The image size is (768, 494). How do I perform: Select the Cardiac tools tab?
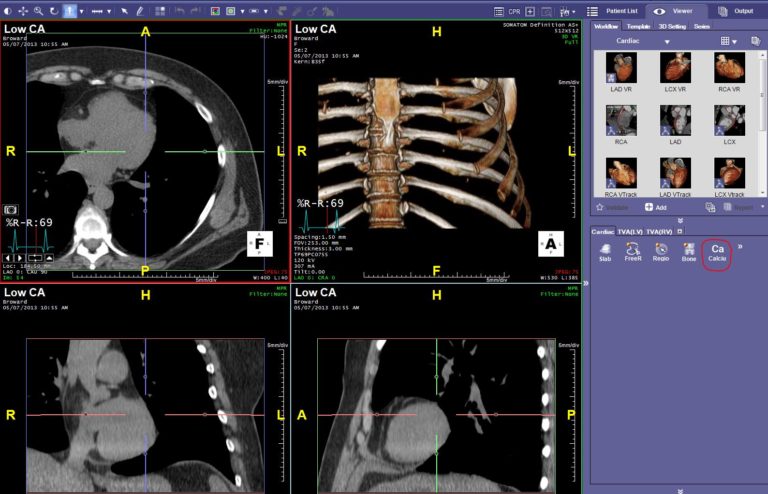point(602,232)
